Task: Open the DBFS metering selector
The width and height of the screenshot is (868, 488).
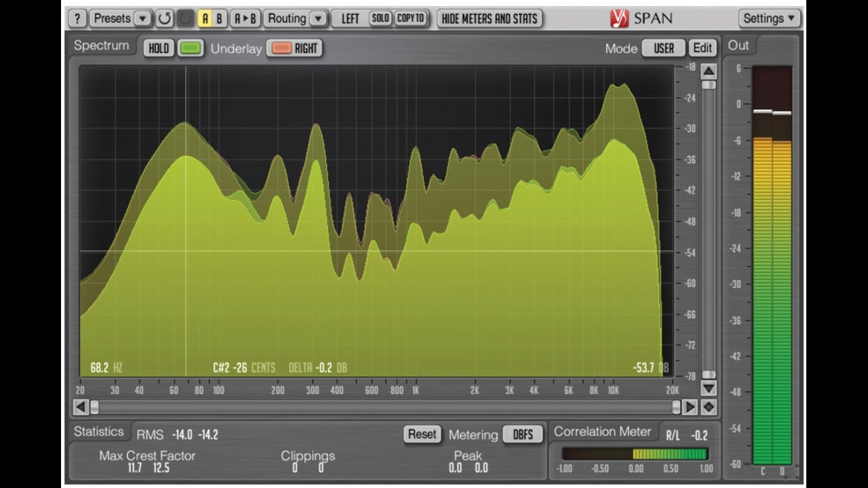Action: point(523,434)
